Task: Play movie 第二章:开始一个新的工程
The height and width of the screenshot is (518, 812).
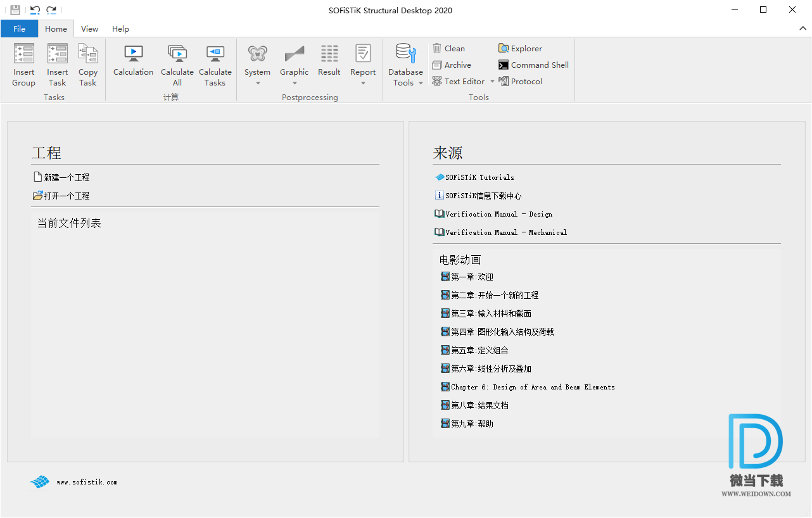Action: (x=490, y=296)
